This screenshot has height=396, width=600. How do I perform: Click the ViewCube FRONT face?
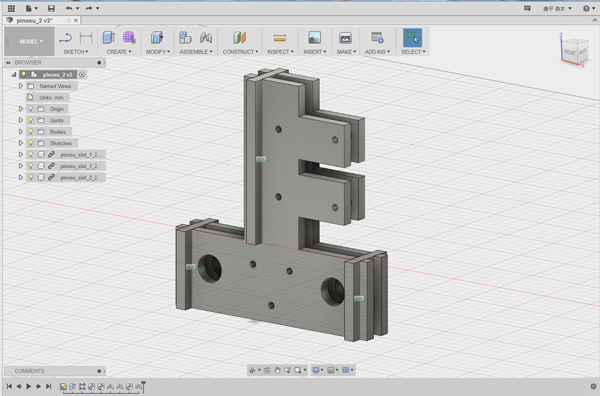pos(569,52)
